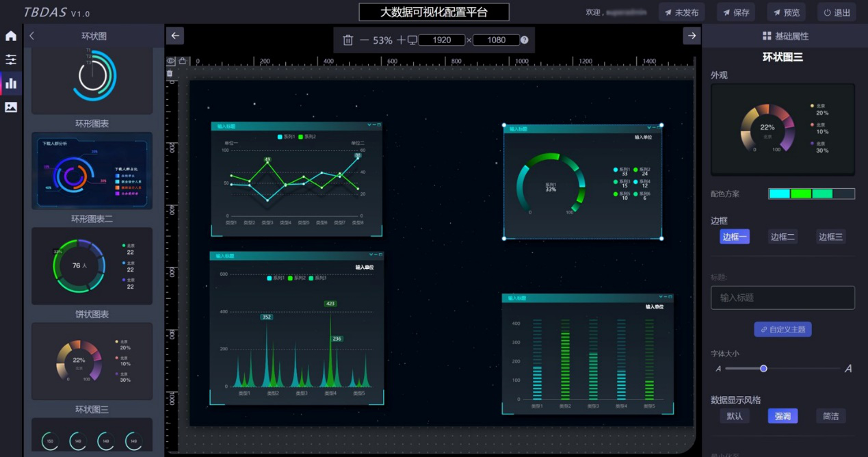
Task: Toggle the eye visibility icon beside ruler
Action: pos(170,61)
